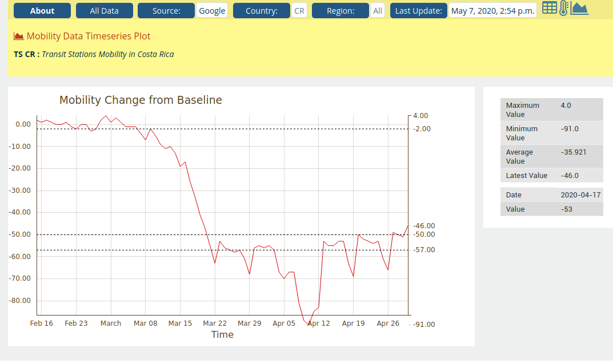Click the Mar 22 label on time axis
The image size is (613, 364).
tap(215, 323)
